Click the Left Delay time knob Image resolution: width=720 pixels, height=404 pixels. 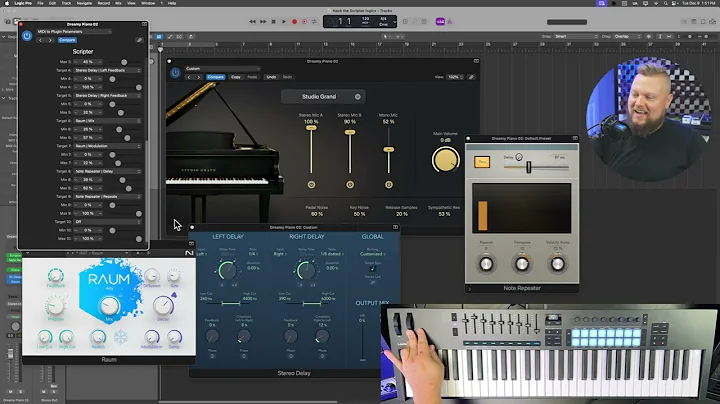point(227,271)
